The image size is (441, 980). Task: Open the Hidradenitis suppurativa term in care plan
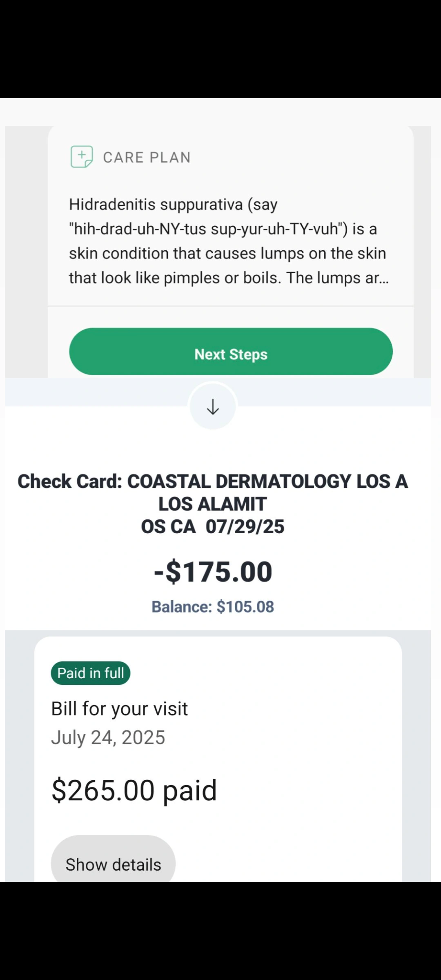point(156,204)
